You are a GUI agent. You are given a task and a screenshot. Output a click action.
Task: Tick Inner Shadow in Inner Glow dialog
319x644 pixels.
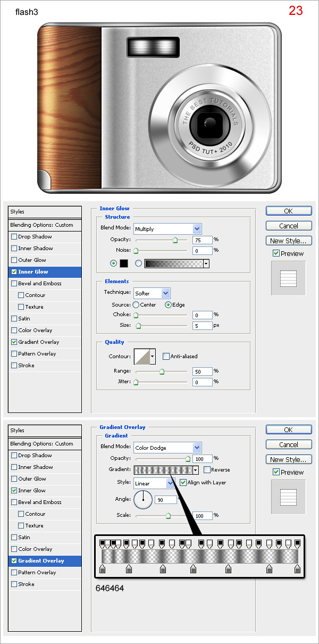(14, 249)
